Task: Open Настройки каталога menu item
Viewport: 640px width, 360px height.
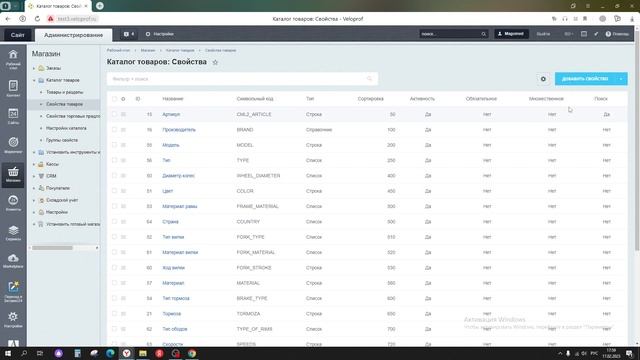Action: tap(66, 128)
